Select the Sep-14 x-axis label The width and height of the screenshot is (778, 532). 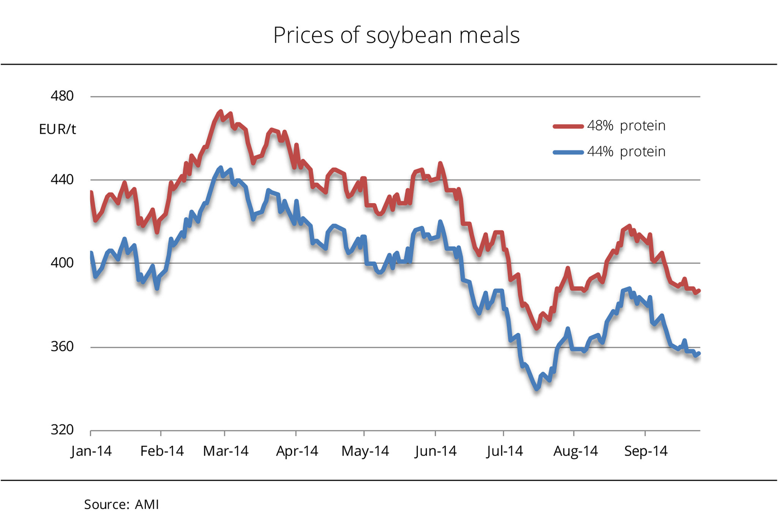click(646, 451)
